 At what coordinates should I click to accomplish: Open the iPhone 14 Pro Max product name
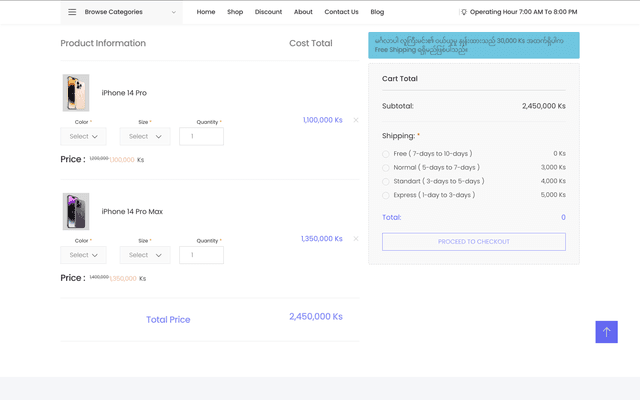pyautogui.click(x=132, y=211)
